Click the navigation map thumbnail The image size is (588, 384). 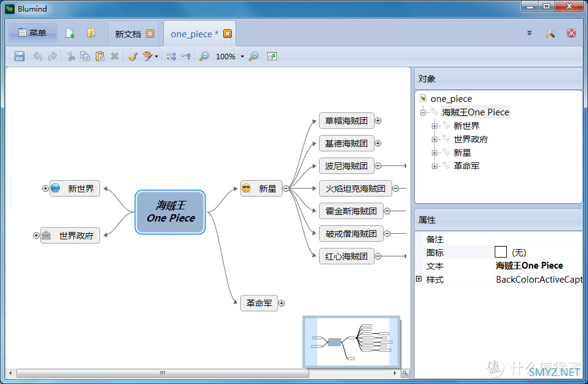[351, 342]
